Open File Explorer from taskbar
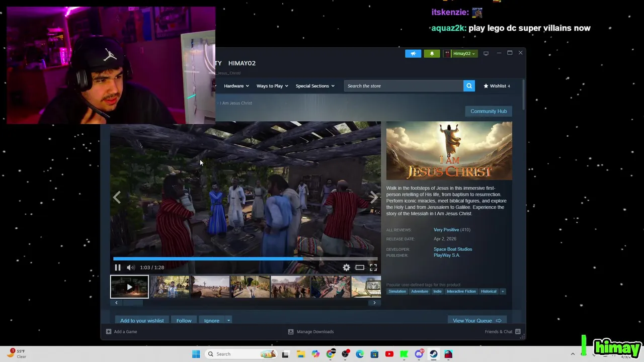This screenshot has height=362, width=644. [x=300, y=354]
